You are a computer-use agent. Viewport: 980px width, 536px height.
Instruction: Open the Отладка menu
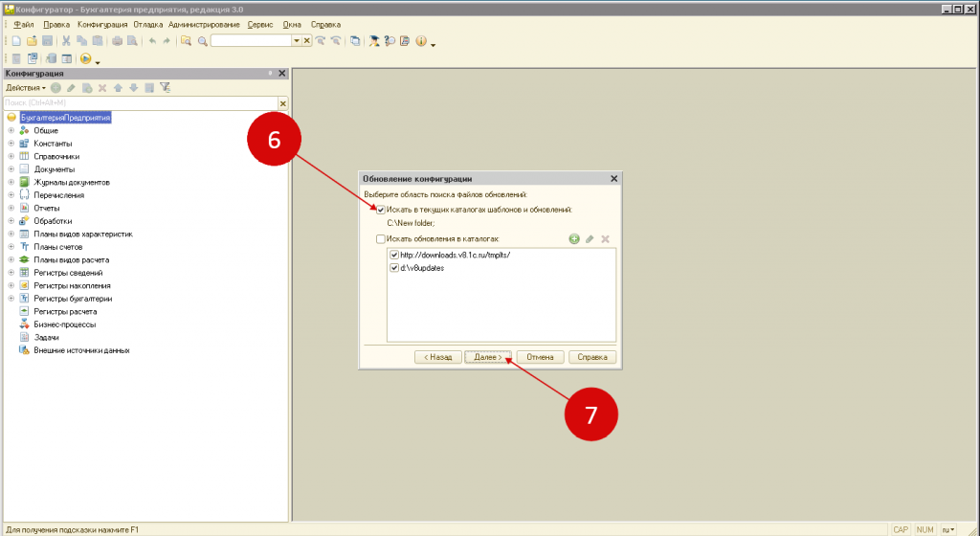coord(148,25)
